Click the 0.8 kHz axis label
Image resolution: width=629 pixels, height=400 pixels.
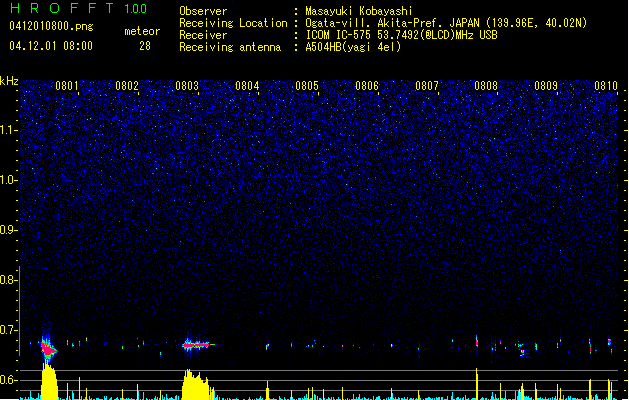(8, 280)
